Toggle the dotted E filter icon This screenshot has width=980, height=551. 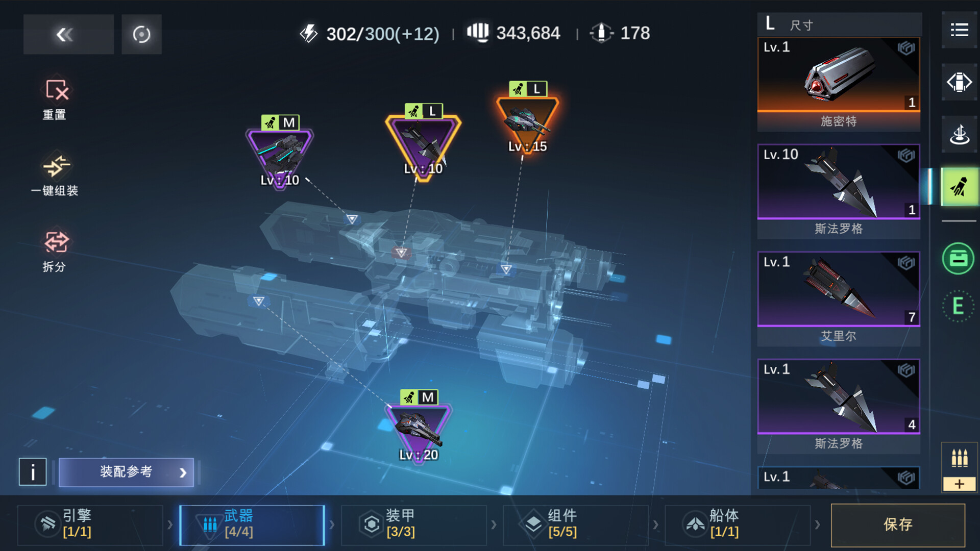[958, 306]
